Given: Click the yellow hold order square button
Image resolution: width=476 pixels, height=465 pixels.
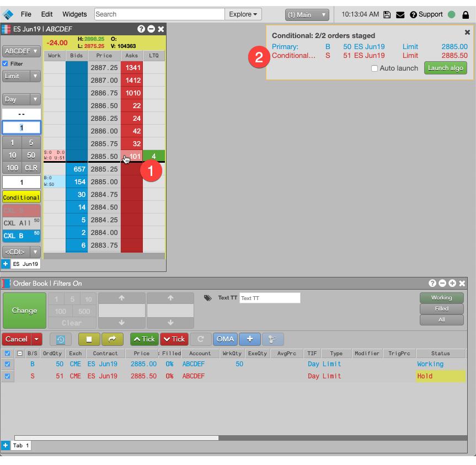Looking at the screenshot, I should click(x=89, y=339).
